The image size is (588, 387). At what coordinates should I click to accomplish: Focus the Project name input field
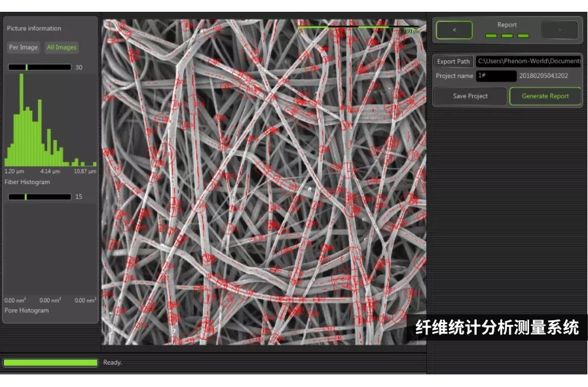coord(496,76)
